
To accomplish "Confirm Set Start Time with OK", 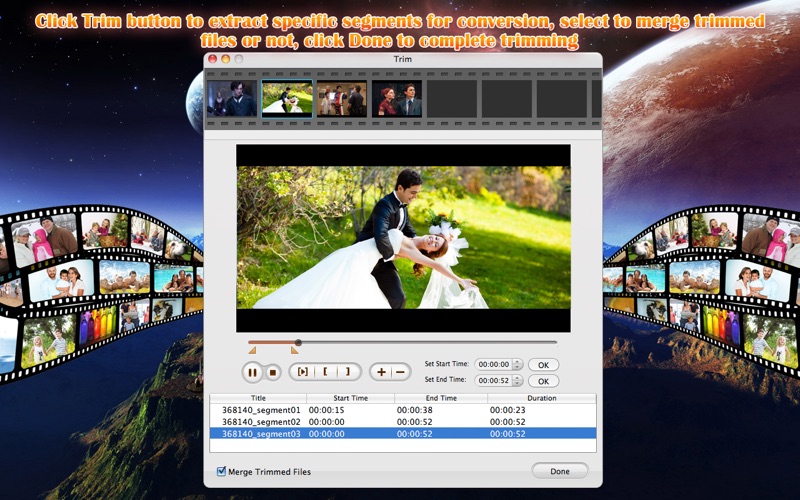I will point(543,365).
